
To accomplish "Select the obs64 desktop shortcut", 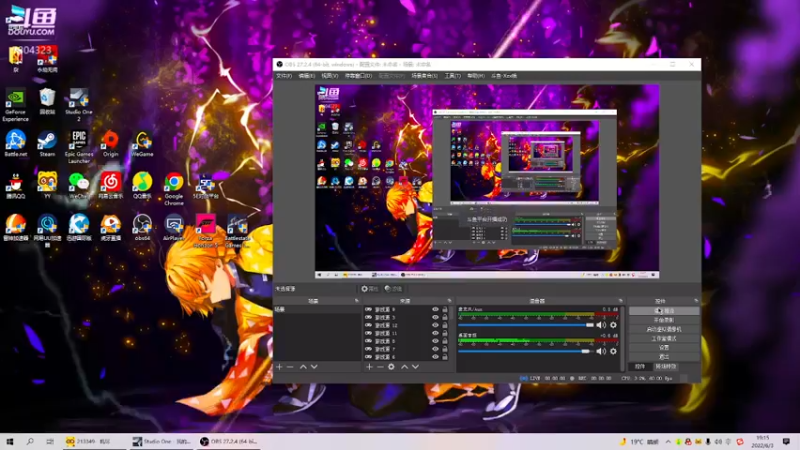I will (x=142, y=228).
